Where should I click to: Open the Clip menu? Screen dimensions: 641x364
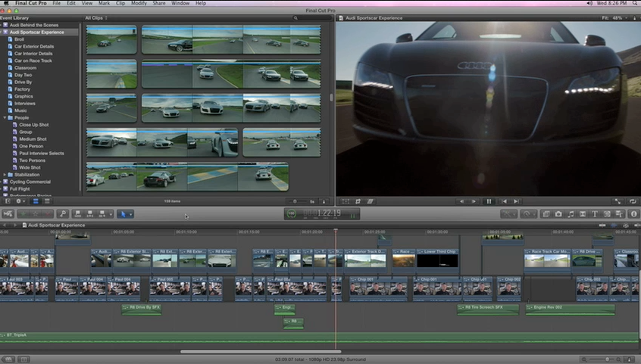click(x=120, y=3)
